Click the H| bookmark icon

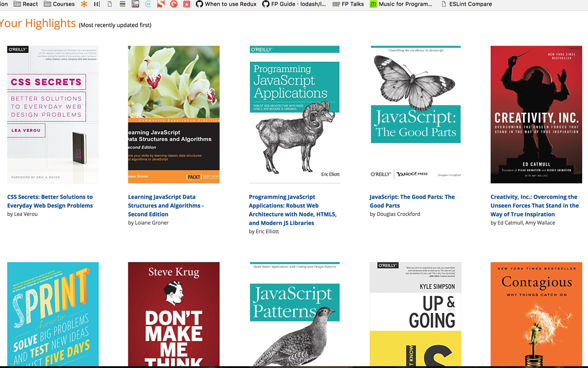pyautogui.click(x=96, y=4)
